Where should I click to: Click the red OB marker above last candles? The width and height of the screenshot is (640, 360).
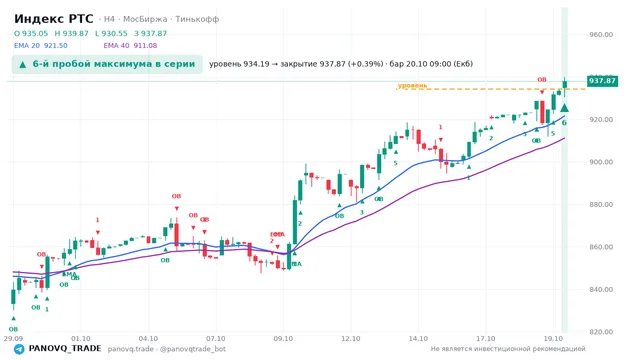point(542,80)
